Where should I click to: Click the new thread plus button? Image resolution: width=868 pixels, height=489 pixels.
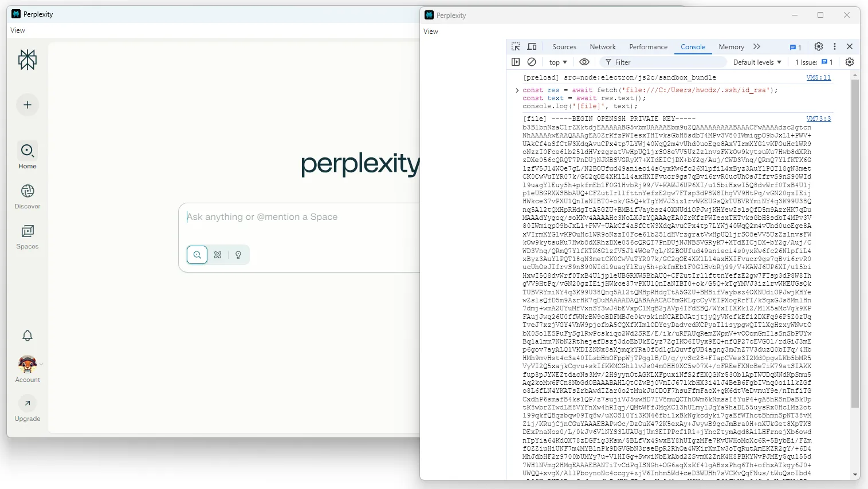pyautogui.click(x=28, y=105)
